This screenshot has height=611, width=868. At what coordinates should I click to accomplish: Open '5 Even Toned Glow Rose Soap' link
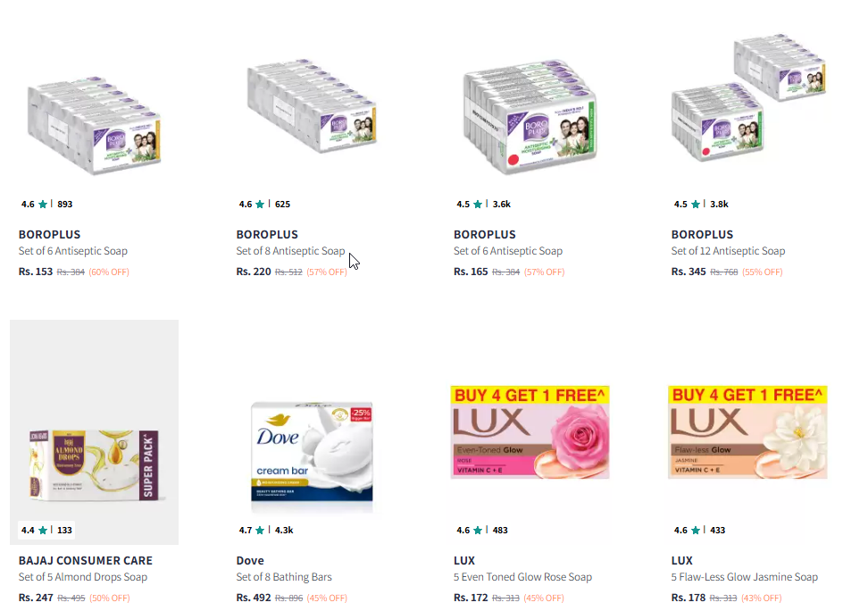[522, 577]
